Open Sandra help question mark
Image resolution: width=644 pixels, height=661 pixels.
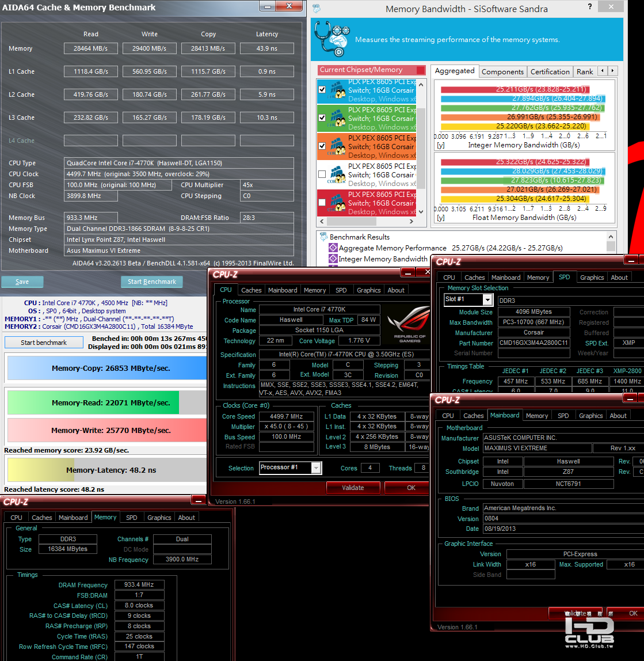[590, 6]
